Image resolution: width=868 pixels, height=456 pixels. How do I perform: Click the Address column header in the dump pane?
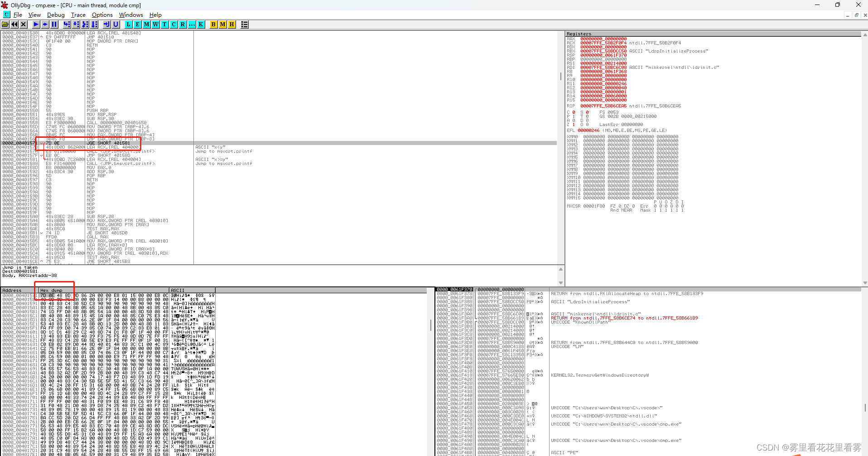[19, 290]
